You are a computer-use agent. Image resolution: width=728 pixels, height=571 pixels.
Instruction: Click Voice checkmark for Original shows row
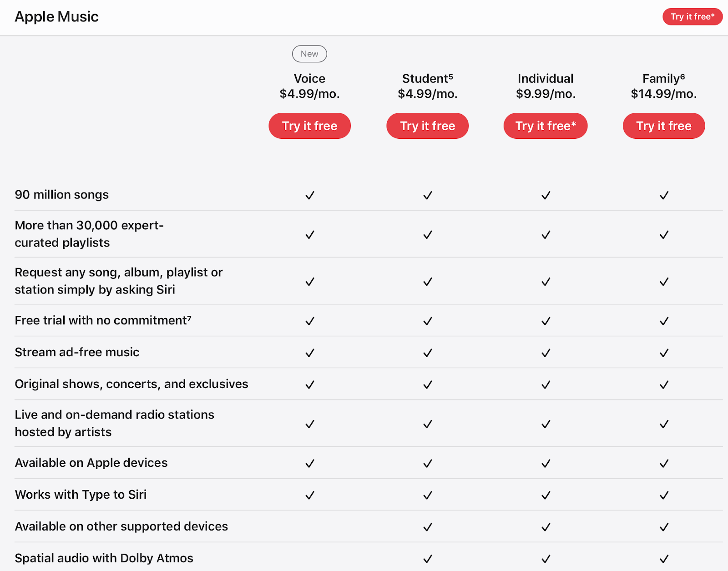tap(310, 385)
